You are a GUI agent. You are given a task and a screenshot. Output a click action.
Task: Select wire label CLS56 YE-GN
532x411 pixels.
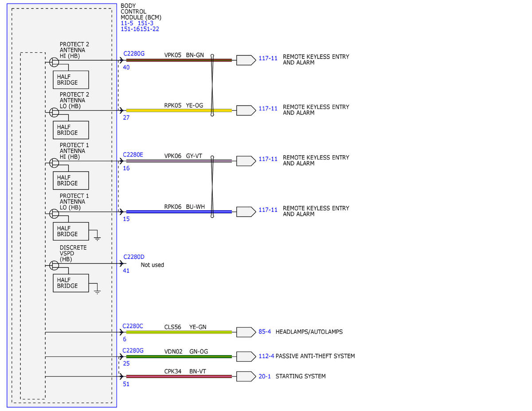click(x=185, y=327)
